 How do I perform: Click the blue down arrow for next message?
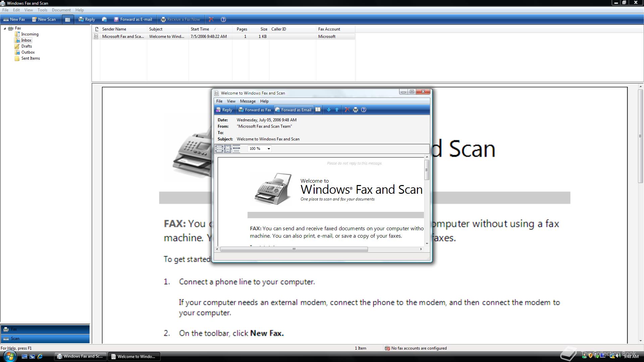pyautogui.click(x=329, y=110)
